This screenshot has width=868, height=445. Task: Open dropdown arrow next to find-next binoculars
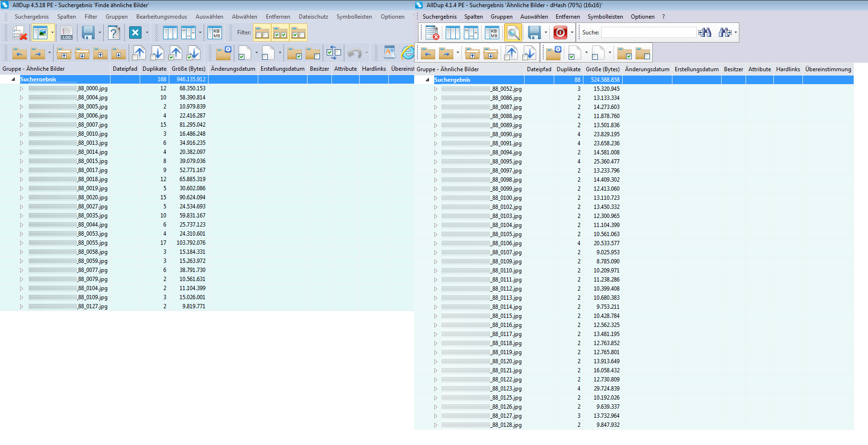[736, 33]
